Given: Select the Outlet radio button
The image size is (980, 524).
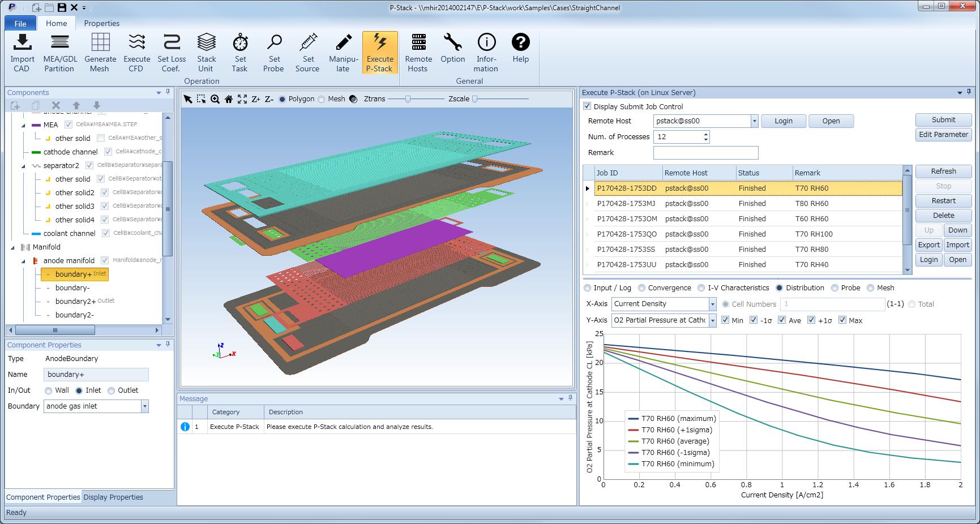Looking at the screenshot, I should coord(112,390).
